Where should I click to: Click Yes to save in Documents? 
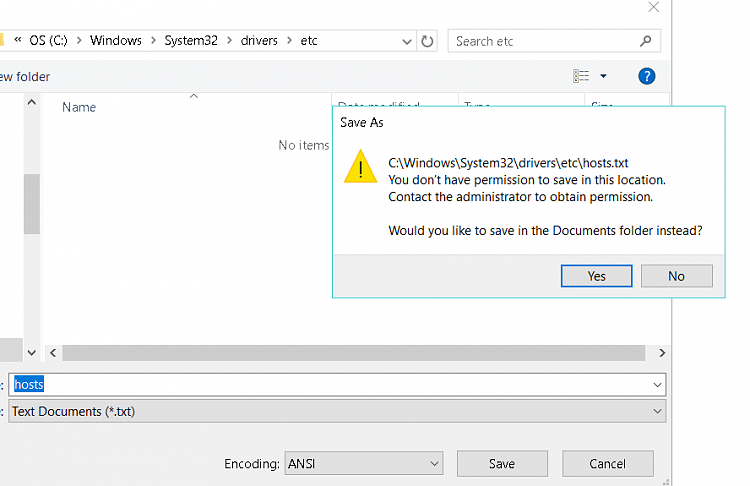tap(596, 276)
